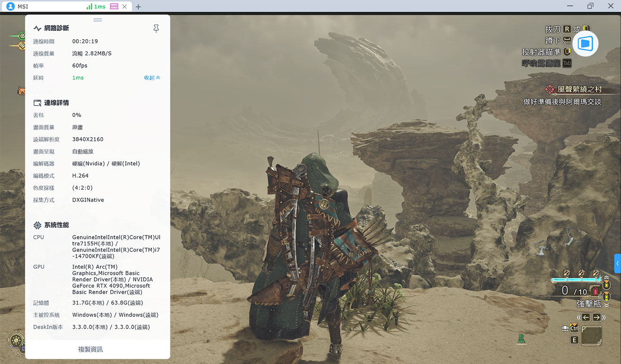Click the 60fps frame rate value
This screenshot has height=364, width=621.
coord(80,66)
